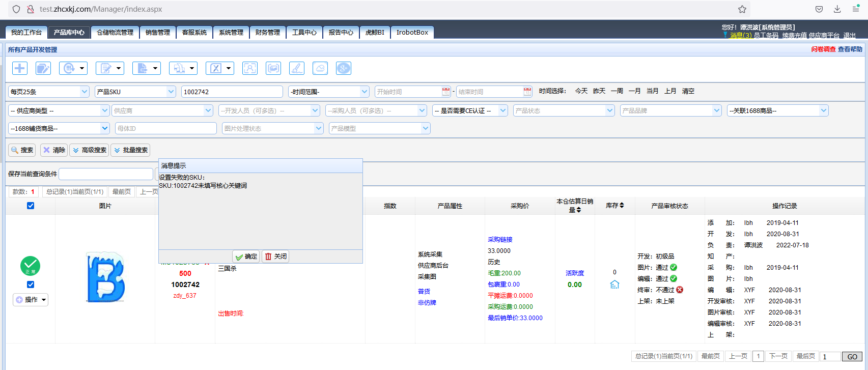Click the 确定 button in message dialog
This screenshot has height=370, width=868.
click(x=246, y=257)
